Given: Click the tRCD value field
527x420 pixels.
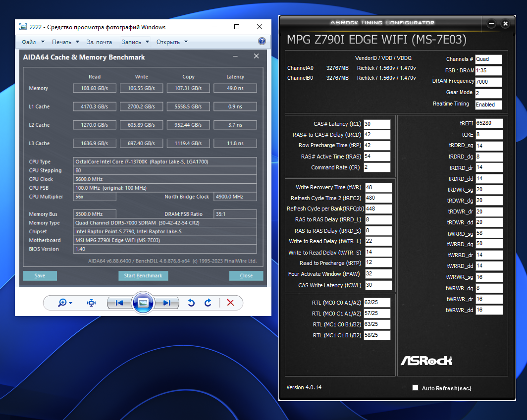Looking at the screenshot, I should 377,135.
